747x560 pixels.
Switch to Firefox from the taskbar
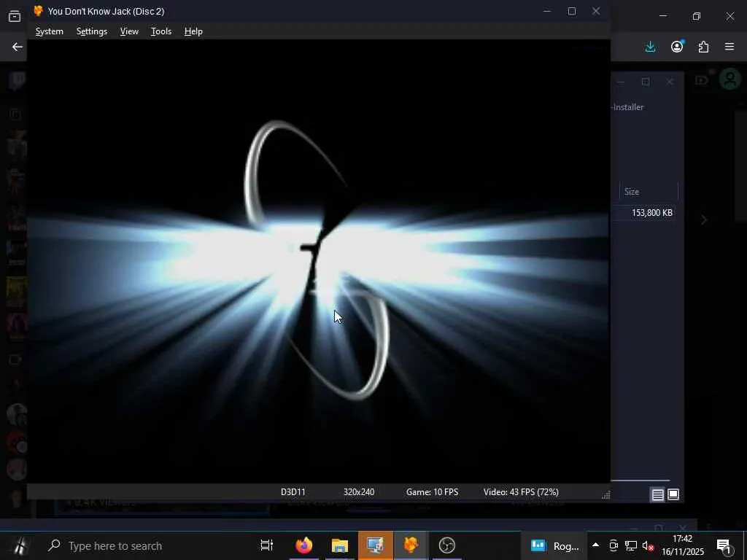(x=303, y=545)
